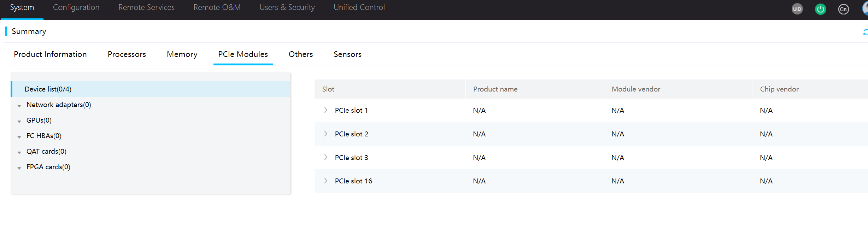Select Device list(0/4) entry

tap(151, 89)
